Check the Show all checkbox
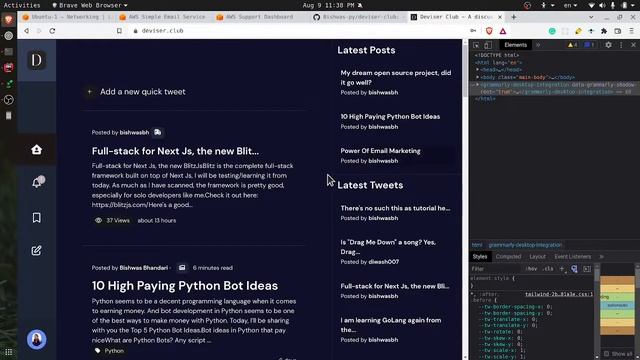This screenshot has height=360, width=640. (x=606, y=353)
